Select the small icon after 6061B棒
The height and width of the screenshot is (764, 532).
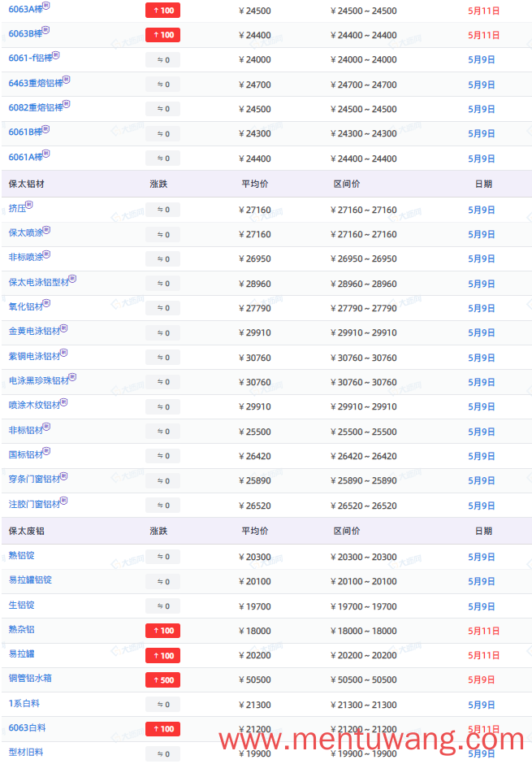coord(46,128)
